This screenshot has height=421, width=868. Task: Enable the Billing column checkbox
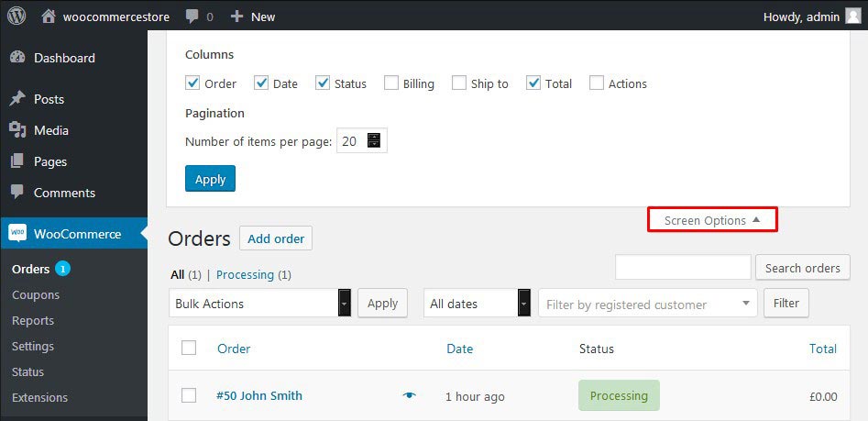pyautogui.click(x=390, y=83)
